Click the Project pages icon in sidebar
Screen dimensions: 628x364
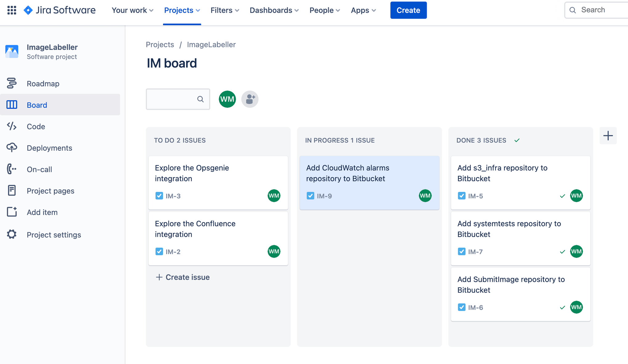(12, 191)
